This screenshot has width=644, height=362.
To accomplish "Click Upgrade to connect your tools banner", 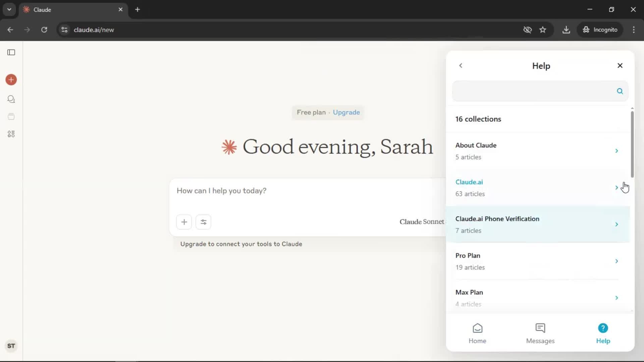I will click(241, 244).
